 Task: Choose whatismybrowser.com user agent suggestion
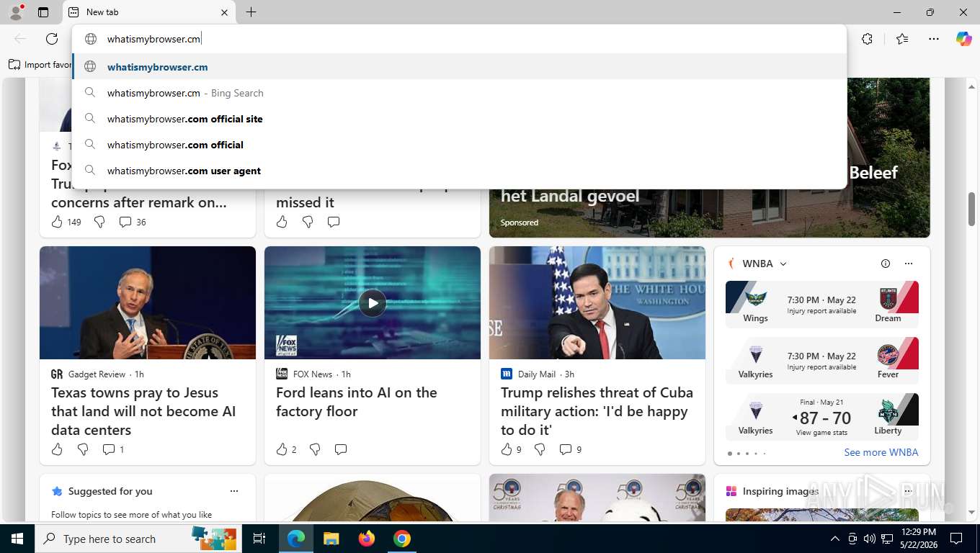click(459, 171)
